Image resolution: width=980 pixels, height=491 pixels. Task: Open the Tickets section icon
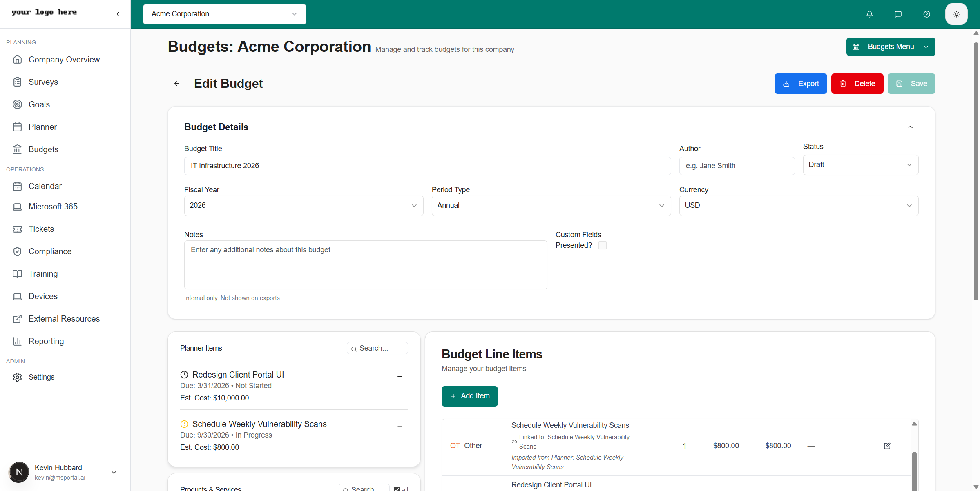(x=18, y=229)
